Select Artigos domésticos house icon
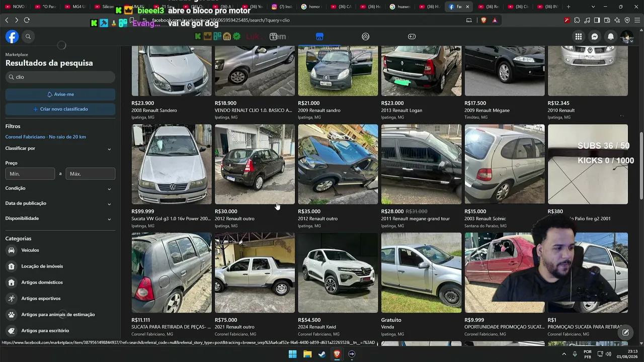This screenshot has width=644, height=362. click(x=12, y=283)
